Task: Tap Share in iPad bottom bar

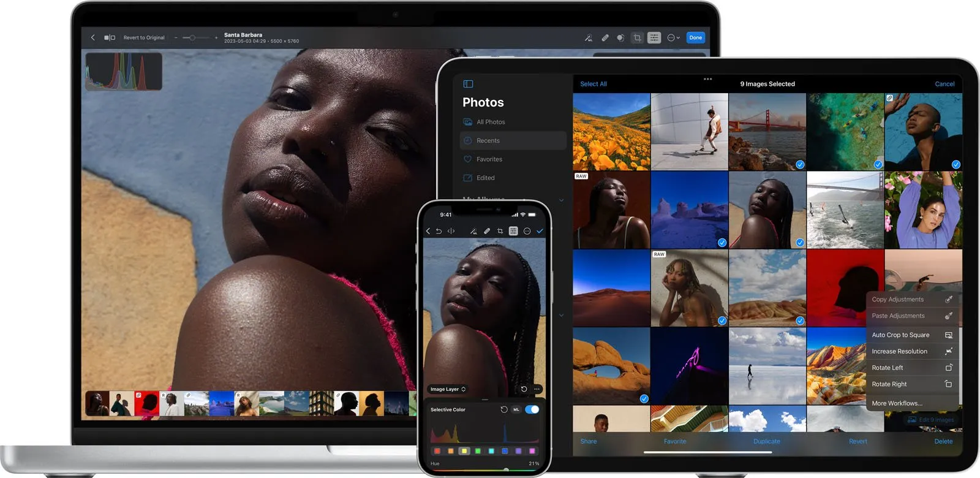Action: [x=589, y=441]
